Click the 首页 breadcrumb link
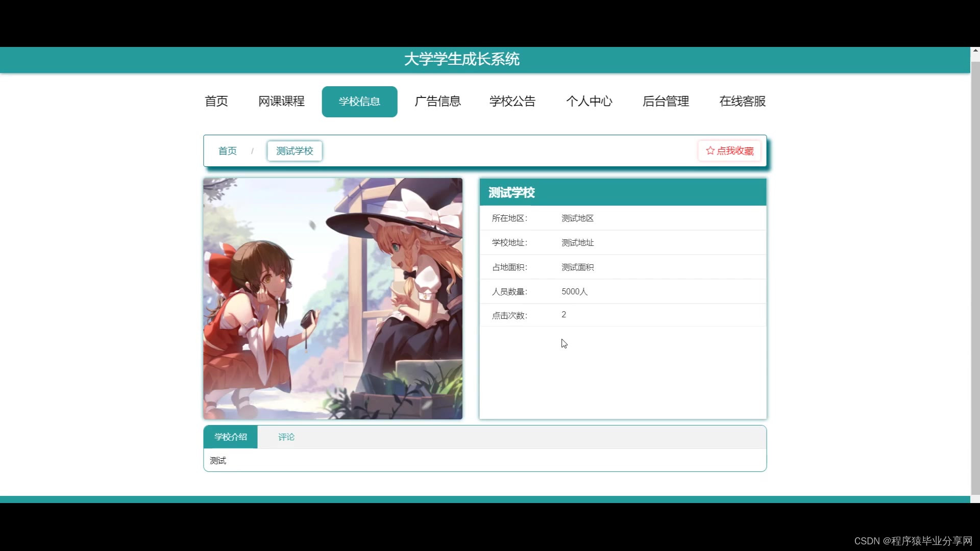The width and height of the screenshot is (980, 551). tap(227, 151)
